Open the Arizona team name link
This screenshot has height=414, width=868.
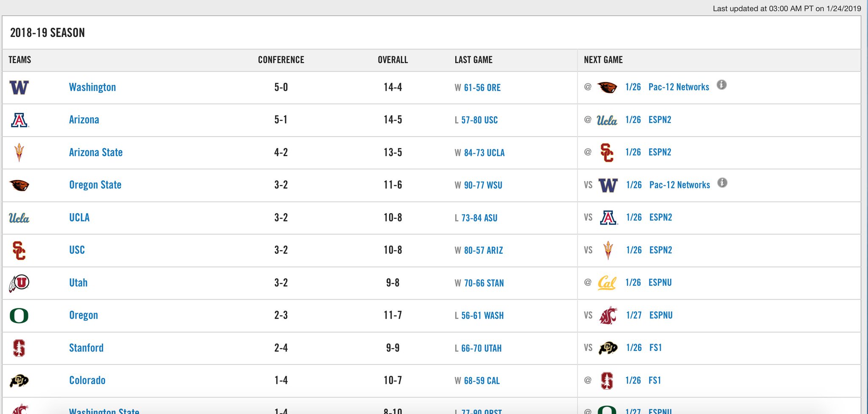tap(84, 120)
